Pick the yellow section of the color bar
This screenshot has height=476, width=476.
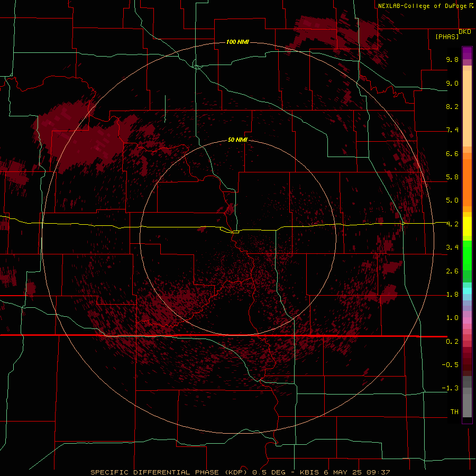(467, 226)
